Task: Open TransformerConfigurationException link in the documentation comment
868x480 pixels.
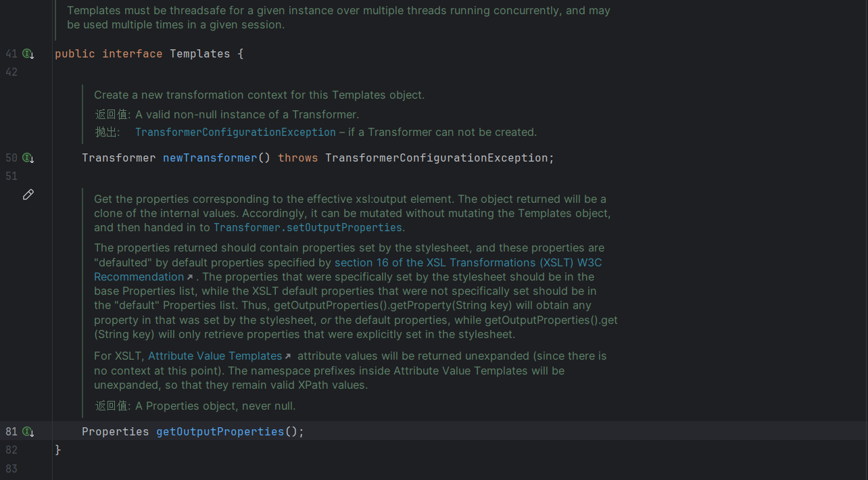Action: point(235,133)
